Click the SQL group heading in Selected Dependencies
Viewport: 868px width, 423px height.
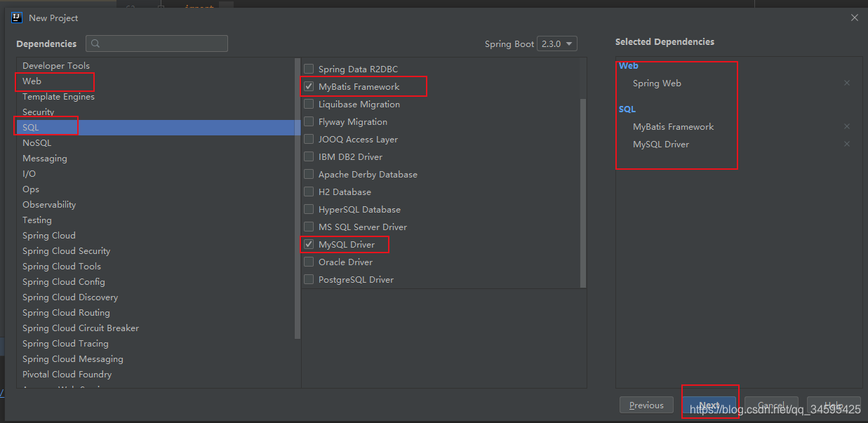(x=627, y=109)
